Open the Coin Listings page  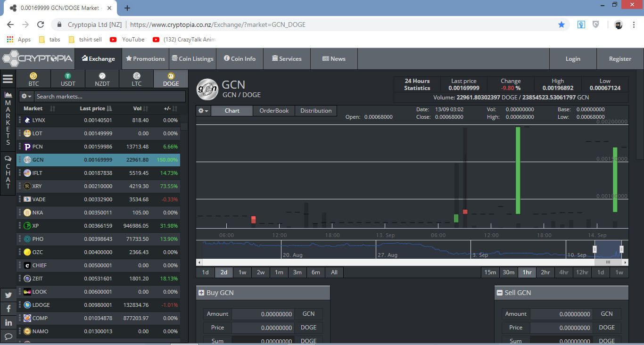tap(192, 59)
